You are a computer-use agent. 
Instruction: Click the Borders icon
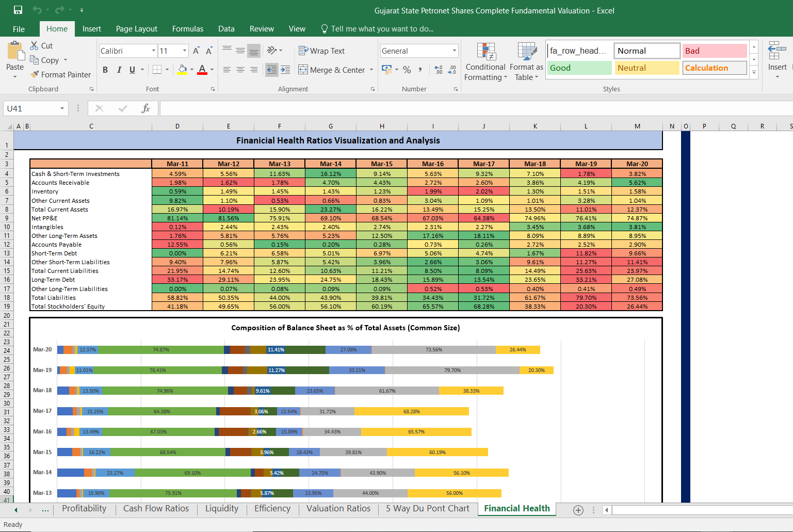coord(157,69)
